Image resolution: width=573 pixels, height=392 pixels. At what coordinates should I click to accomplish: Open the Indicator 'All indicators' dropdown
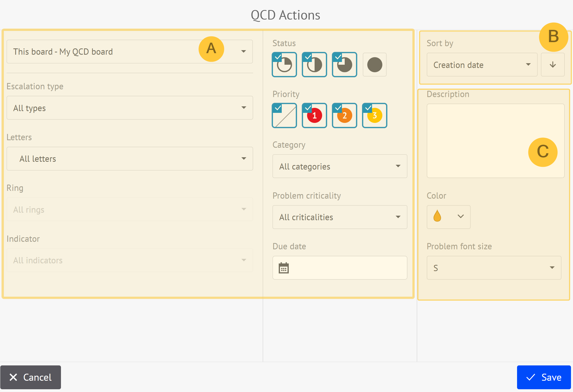(130, 260)
